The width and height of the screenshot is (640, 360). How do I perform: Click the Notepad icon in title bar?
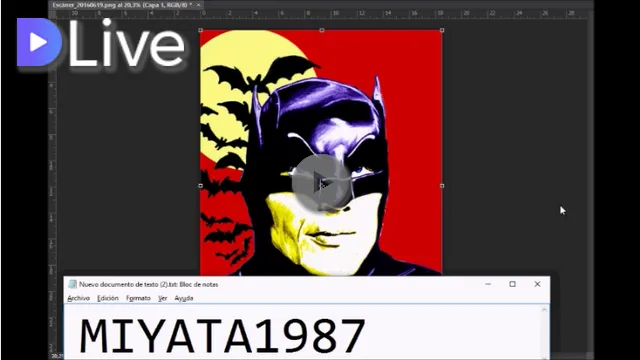72,284
